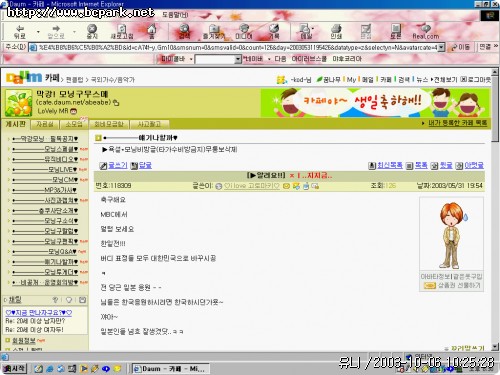This screenshot has width=500, height=375.
Task: Open the 메일 link in Daum top navigation
Action: (x=368, y=80)
